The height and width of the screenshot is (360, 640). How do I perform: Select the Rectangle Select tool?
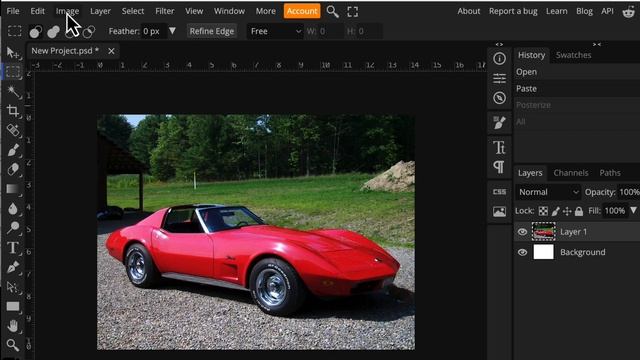click(x=13, y=72)
